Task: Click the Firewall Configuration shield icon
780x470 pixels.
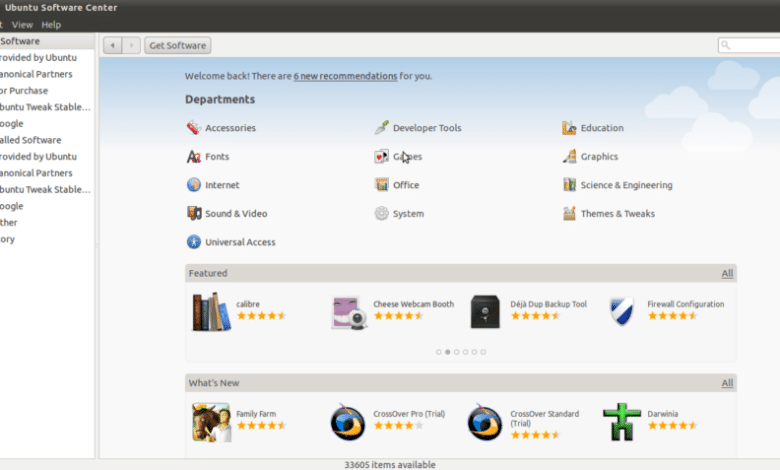Action: click(x=622, y=311)
